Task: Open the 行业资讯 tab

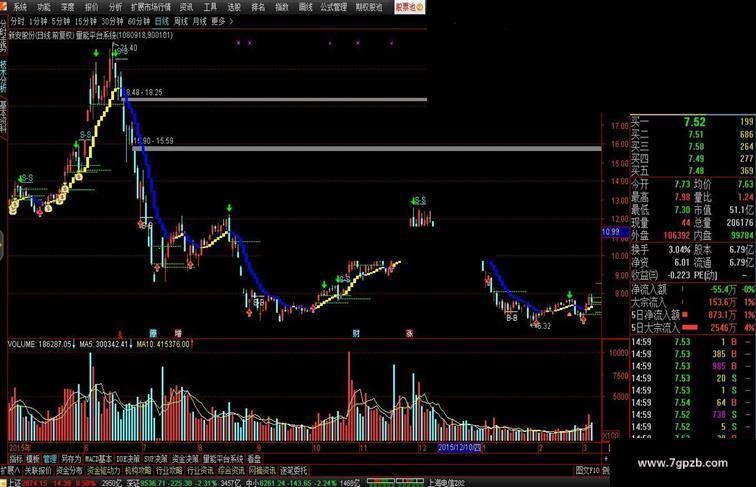Action: 200,471
